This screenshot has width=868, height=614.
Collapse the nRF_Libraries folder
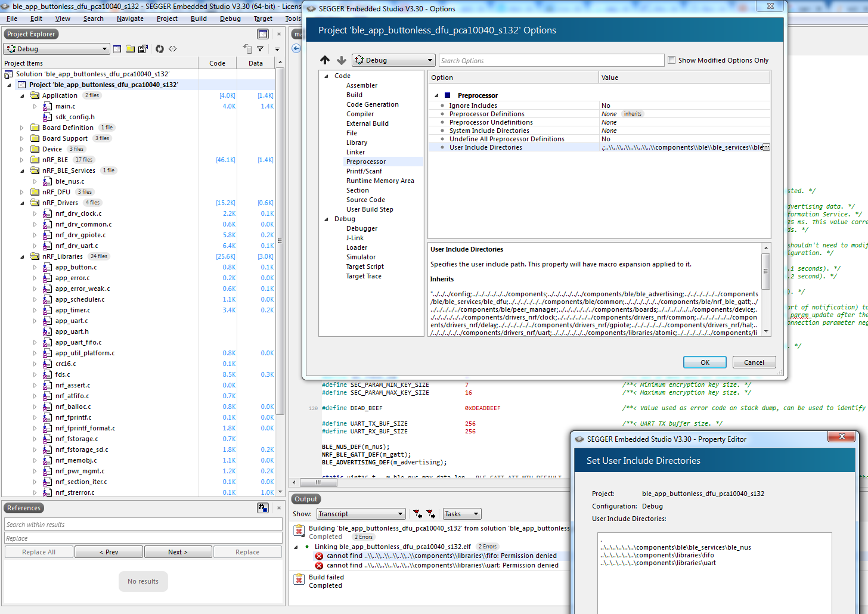pos(22,256)
